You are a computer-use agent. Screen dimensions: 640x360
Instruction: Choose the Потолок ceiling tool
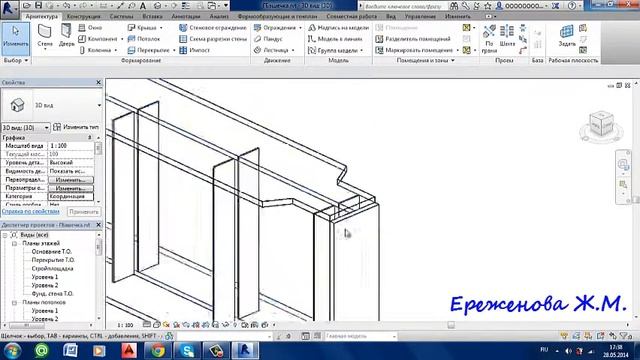(144, 39)
